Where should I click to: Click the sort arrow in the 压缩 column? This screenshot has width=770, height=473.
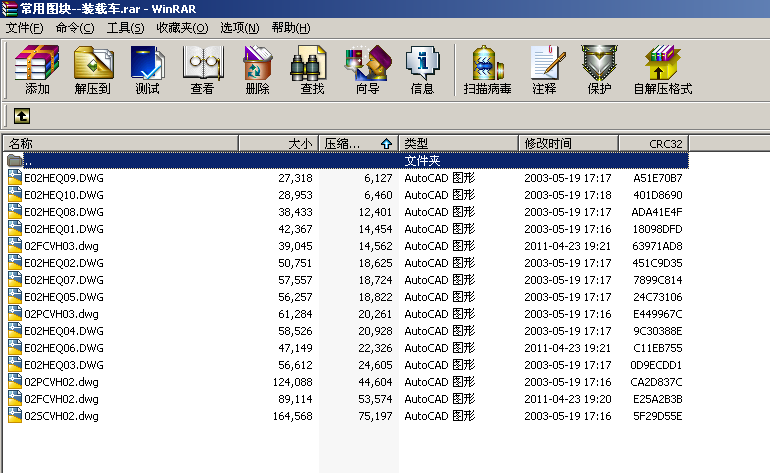(x=386, y=143)
